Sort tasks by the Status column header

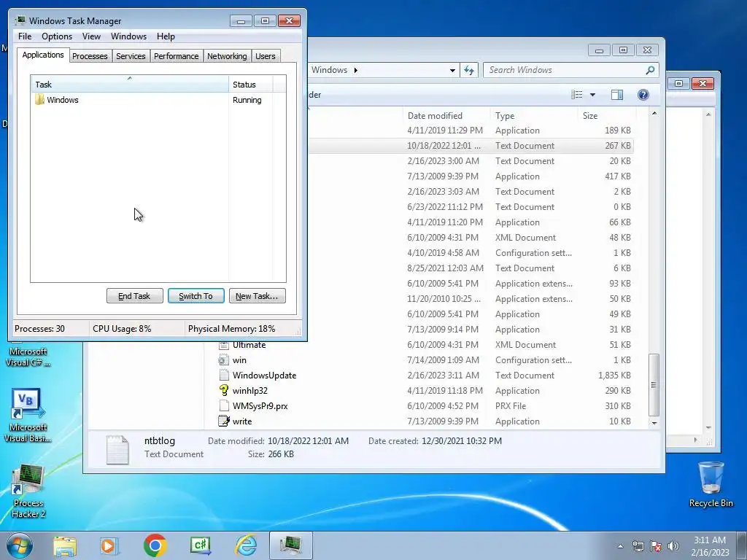250,85
